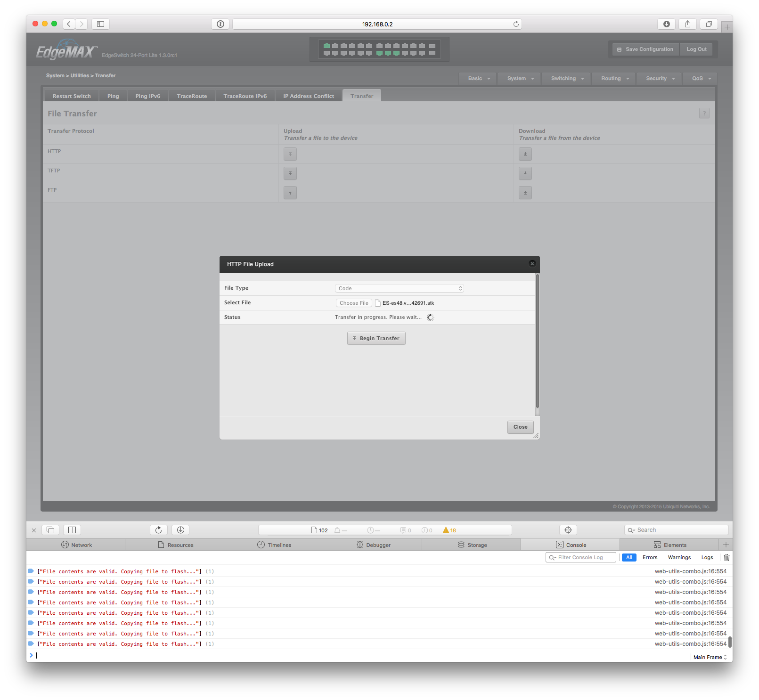Click the FTP upload arrow icon
Screen dimensions: 759x700
[x=290, y=193]
